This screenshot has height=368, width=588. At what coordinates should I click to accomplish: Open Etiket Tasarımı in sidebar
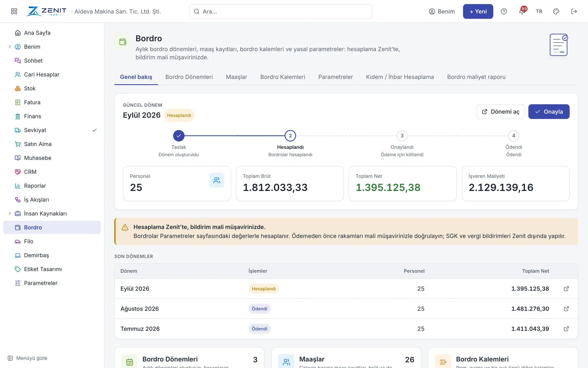tap(52, 269)
